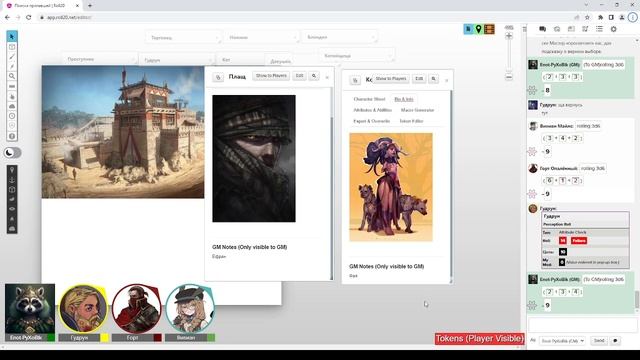Open the Collections list sidebar tab
640x360 pixels.
coord(599,29)
